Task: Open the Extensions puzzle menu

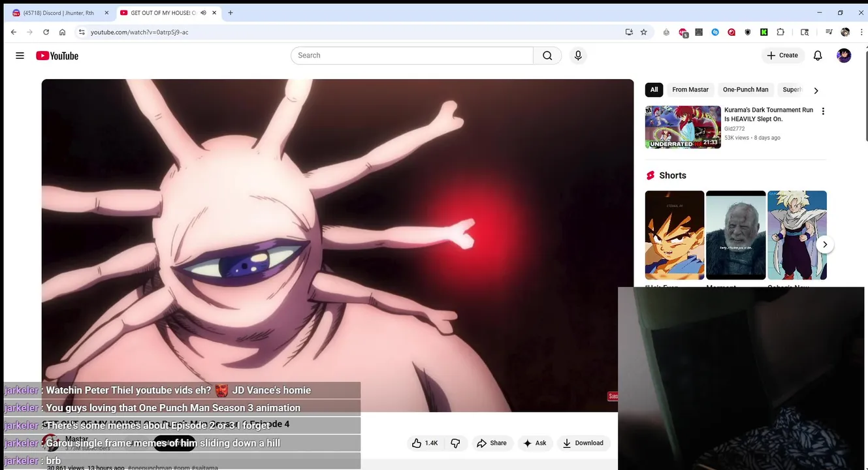Action: (780, 32)
